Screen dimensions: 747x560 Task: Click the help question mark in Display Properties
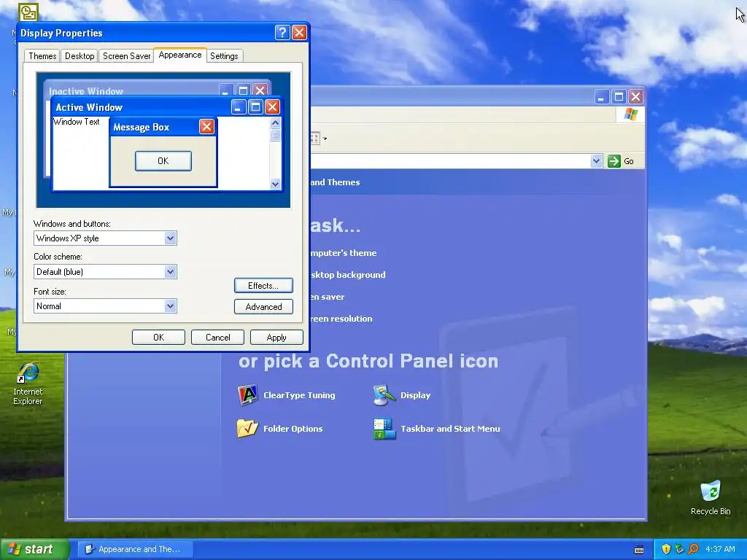[282, 32]
